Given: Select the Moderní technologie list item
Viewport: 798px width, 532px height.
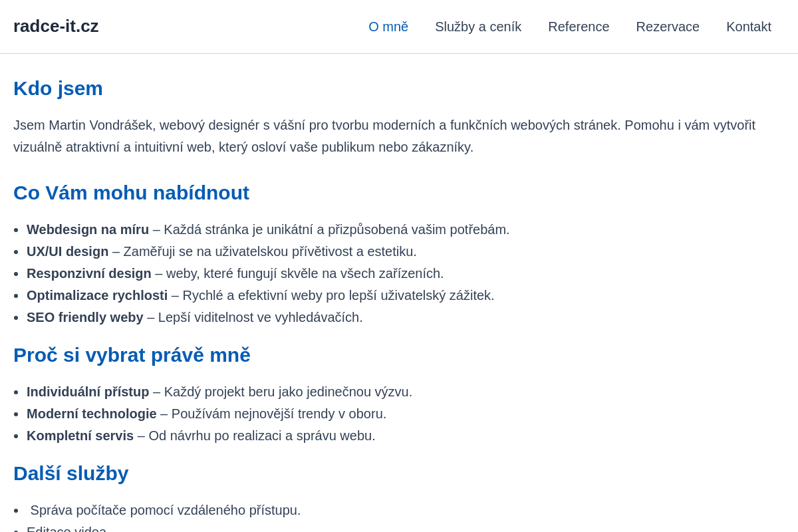Looking at the screenshot, I should click(x=206, y=414).
